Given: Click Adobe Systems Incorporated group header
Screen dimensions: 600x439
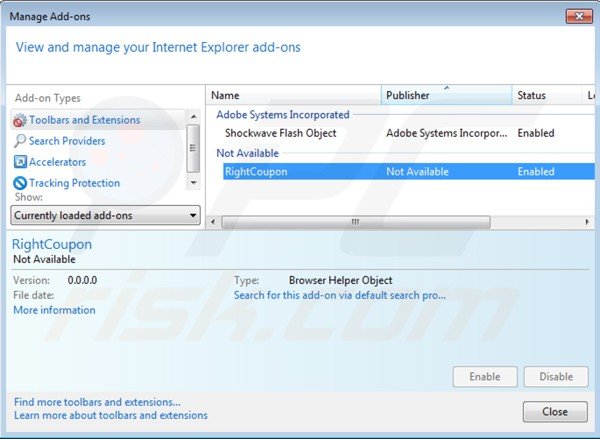Looking at the screenshot, I should (x=283, y=114).
